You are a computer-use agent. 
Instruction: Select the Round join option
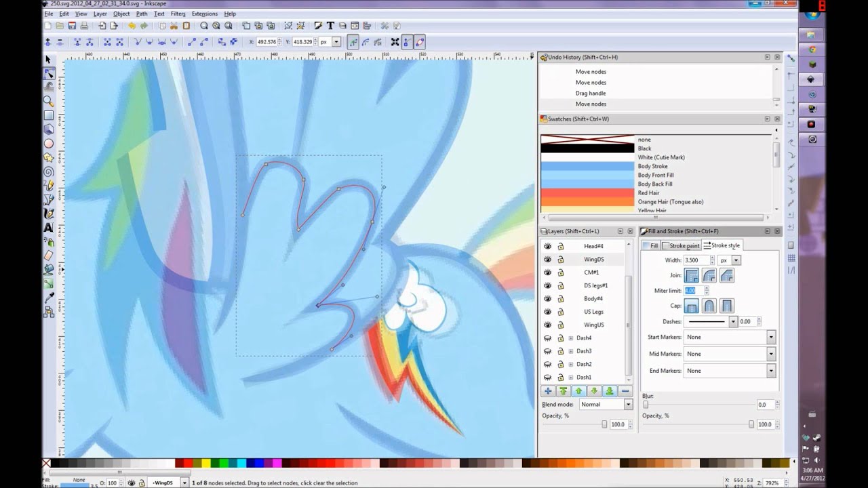[709, 275]
